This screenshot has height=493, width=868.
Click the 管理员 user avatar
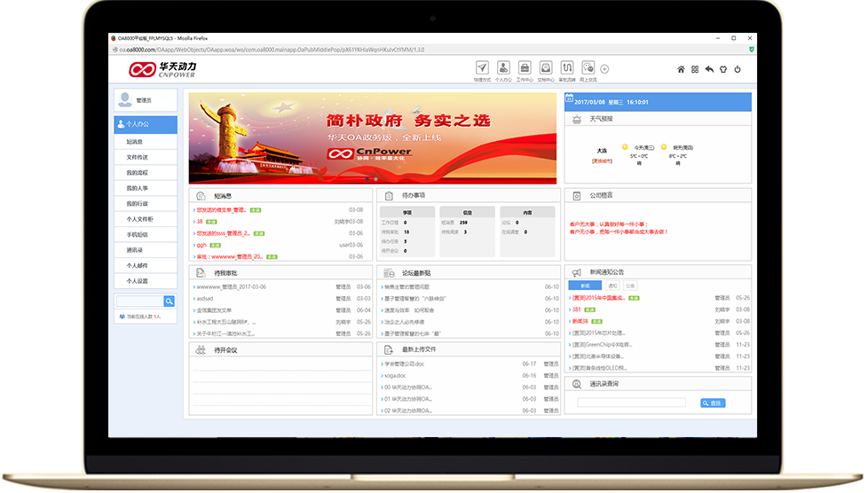coord(126,99)
